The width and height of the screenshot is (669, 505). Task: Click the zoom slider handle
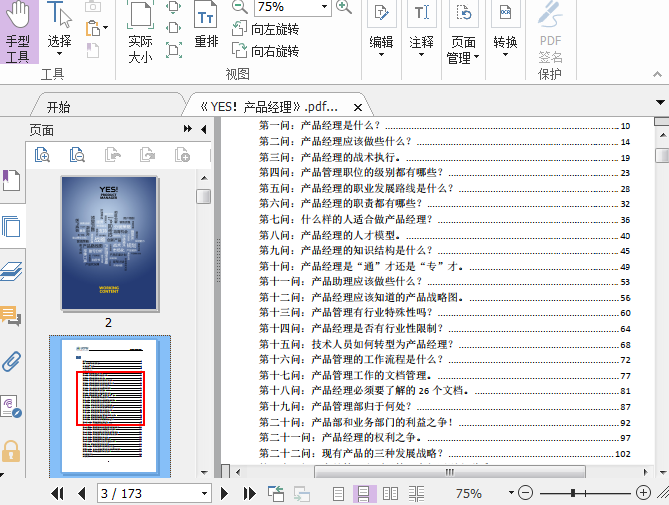point(573,493)
